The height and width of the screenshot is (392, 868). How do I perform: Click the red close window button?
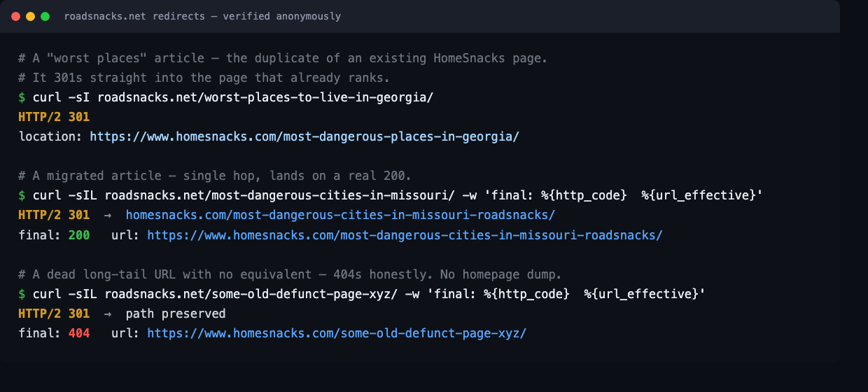15,16
